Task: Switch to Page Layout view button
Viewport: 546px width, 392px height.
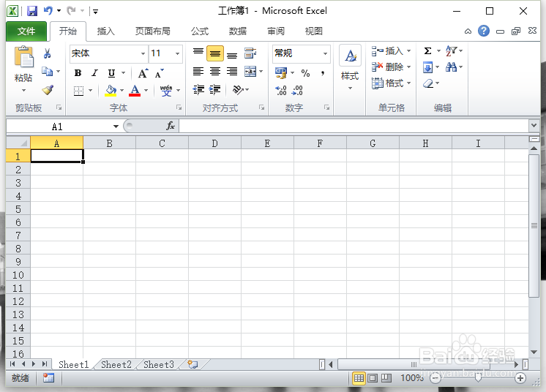Action: click(373, 378)
